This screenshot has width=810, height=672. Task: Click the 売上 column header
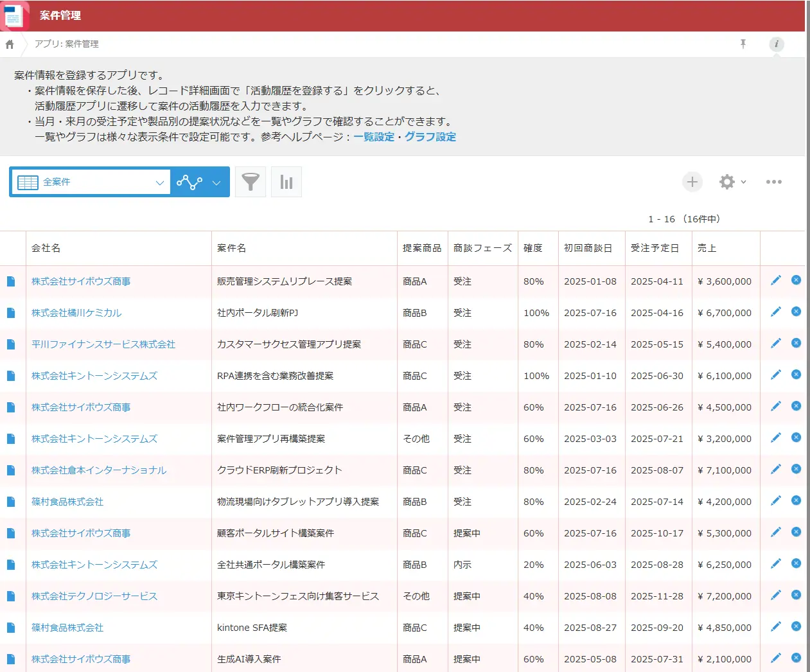pos(707,248)
